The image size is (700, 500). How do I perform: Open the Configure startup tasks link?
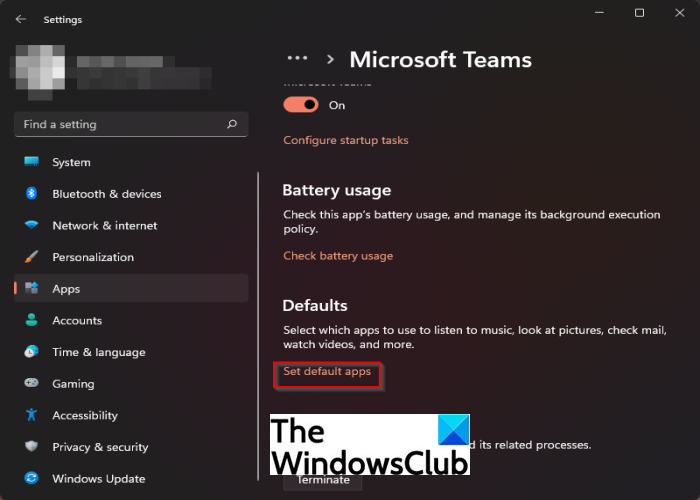[346, 141]
